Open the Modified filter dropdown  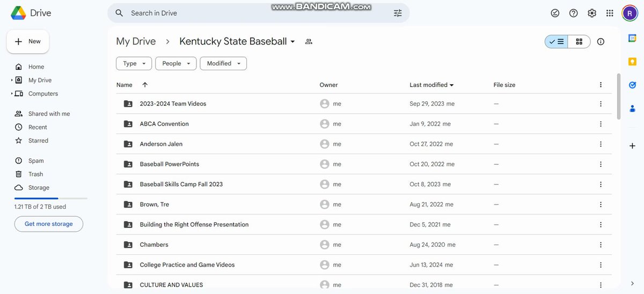pos(223,63)
